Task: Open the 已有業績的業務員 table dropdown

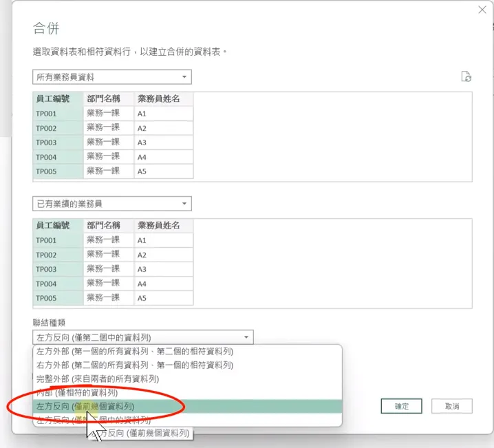Action: coord(112,204)
